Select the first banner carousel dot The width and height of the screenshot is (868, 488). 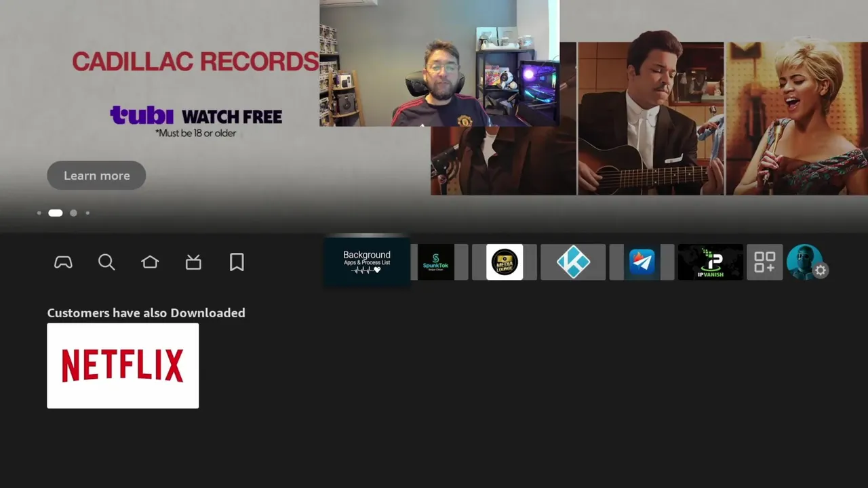(x=39, y=213)
